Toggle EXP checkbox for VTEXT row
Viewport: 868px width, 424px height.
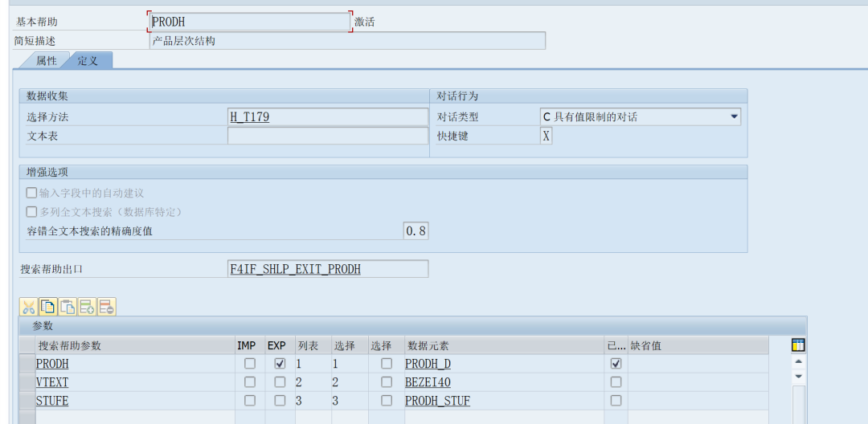[x=280, y=382]
